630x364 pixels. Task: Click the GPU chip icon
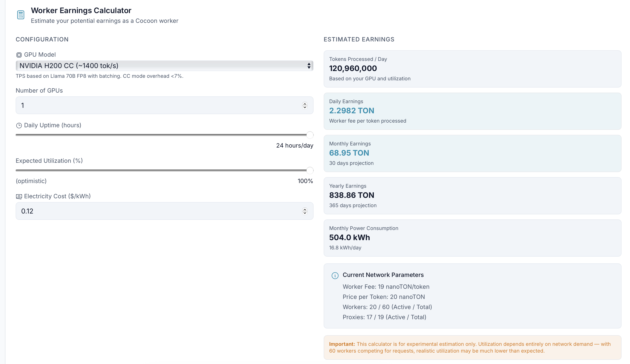[19, 55]
